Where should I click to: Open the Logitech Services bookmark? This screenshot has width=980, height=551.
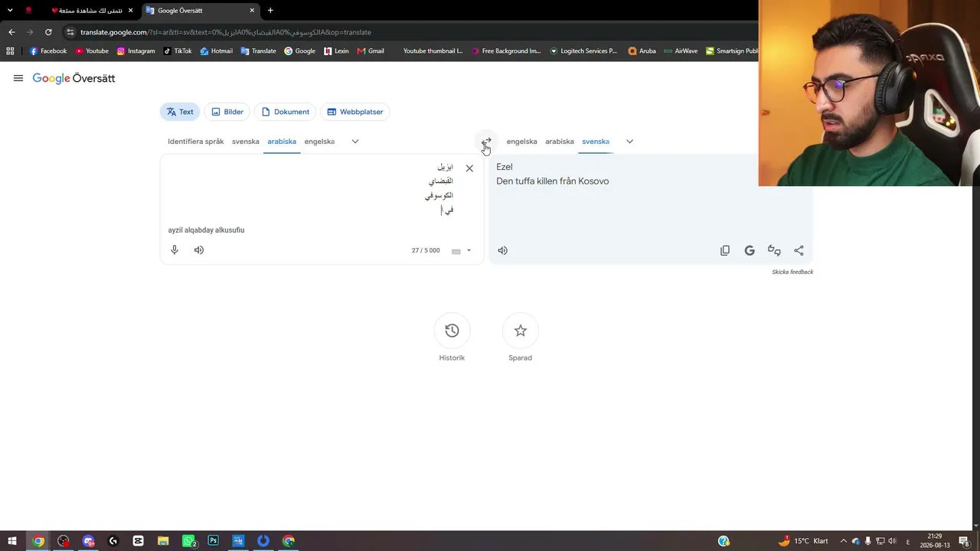(x=583, y=51)
